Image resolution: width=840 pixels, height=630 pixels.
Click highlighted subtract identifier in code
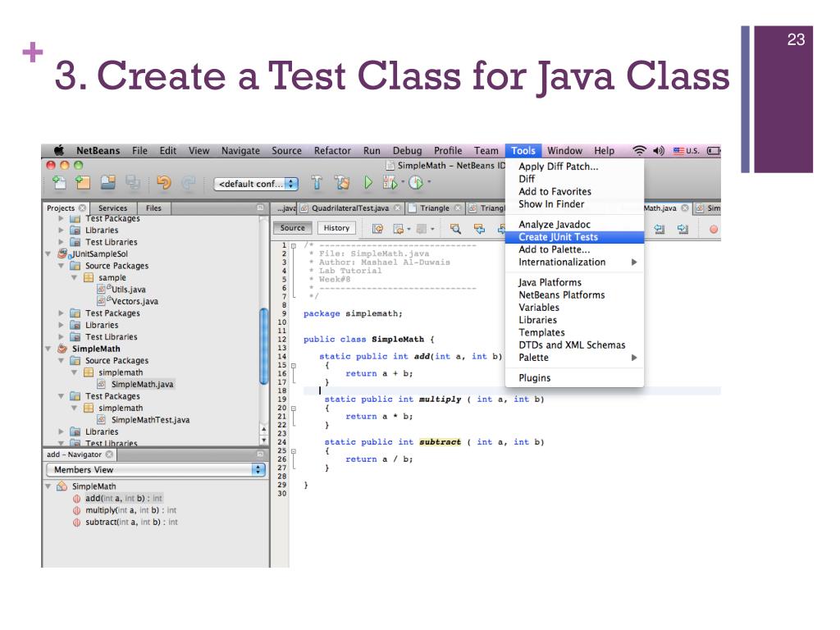[440, 442]
